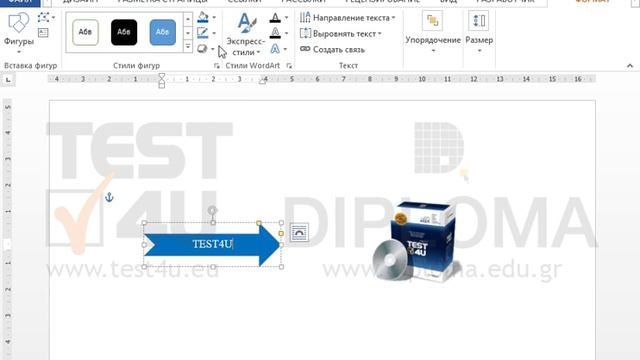Click the Edit Shape icon

point(43,17)
